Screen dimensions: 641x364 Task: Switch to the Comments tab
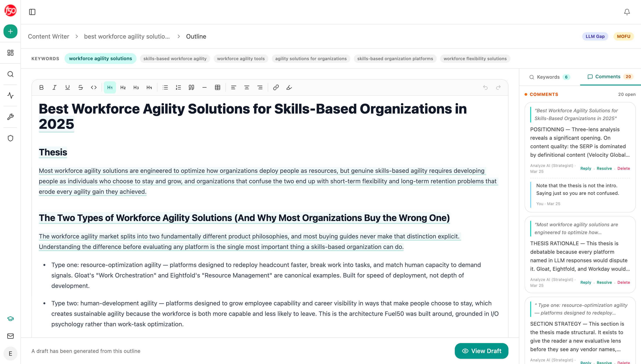click(x=610, y=77)
